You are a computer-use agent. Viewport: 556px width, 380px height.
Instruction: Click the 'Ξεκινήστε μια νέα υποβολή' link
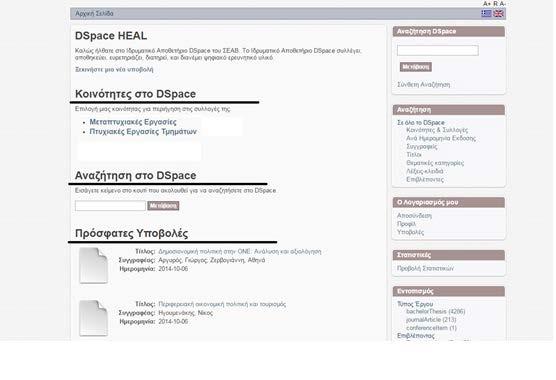click(114, 69)
